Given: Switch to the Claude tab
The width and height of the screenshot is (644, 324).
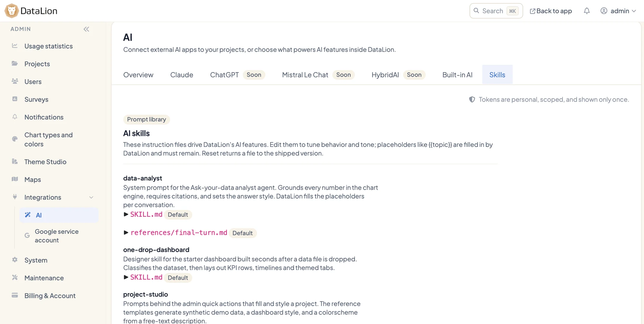Looking at the screenshot, I should pos(182,75).
